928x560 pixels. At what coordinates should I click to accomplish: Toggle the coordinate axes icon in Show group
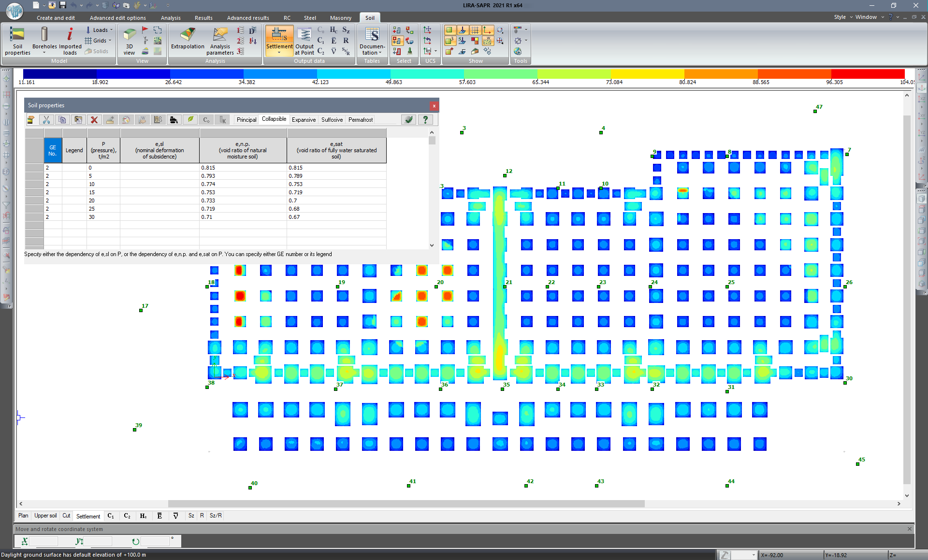pos(487,30)
